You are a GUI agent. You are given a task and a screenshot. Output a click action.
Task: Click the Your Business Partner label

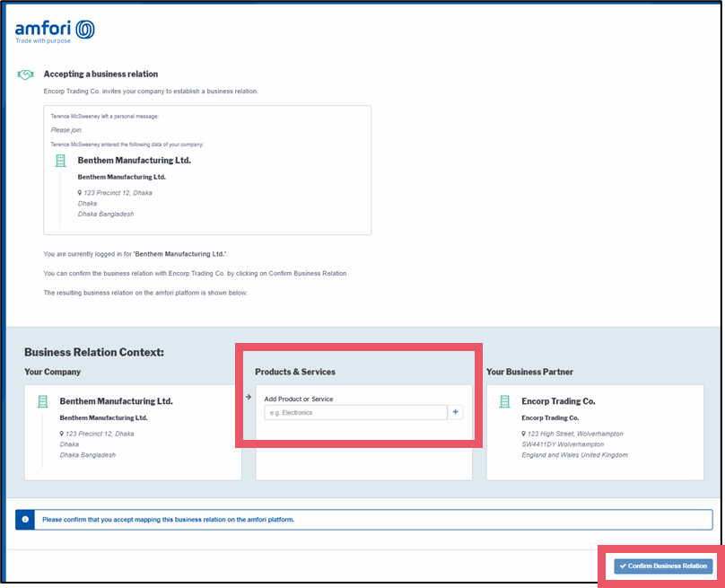pos(529,372)
